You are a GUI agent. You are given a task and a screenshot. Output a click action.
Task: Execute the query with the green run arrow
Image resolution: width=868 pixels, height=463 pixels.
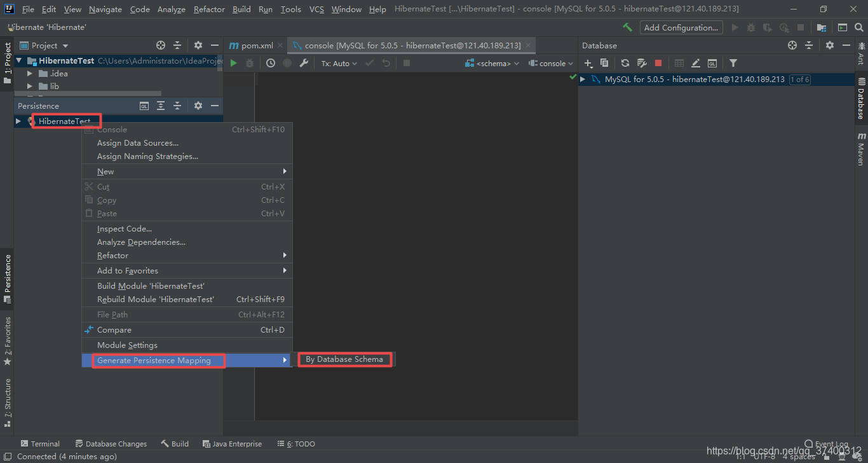(234, 63)
